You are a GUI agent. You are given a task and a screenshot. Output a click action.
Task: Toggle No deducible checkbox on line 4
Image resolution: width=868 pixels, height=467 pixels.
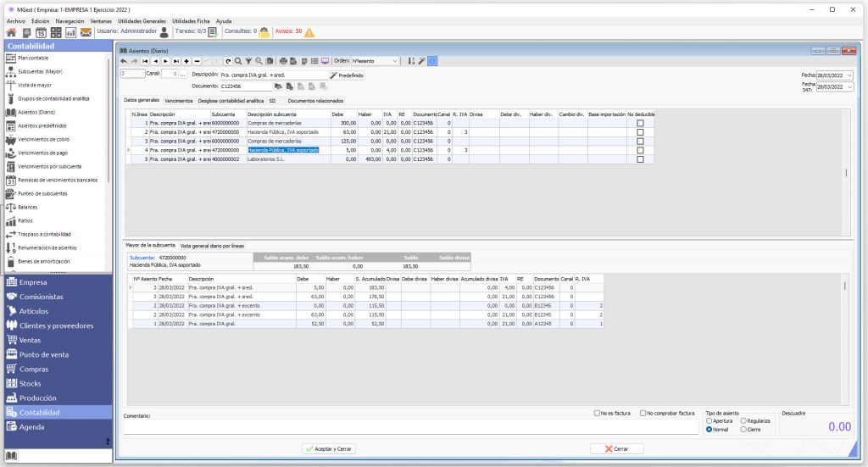tap(641, 150)
